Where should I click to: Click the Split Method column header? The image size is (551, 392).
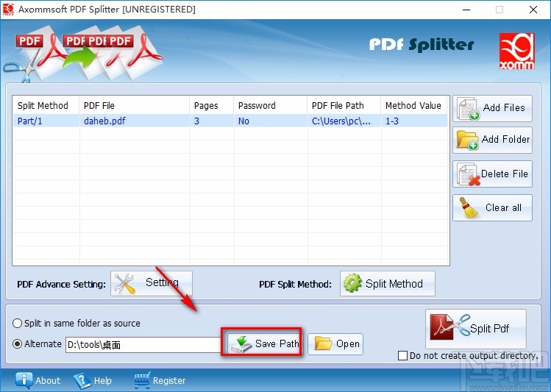coord(46,106)
